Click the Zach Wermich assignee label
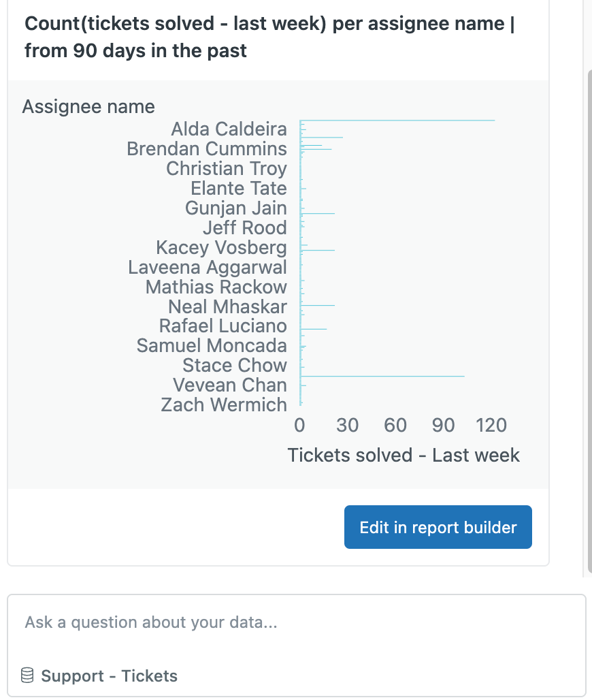 (x=224, y=404)
